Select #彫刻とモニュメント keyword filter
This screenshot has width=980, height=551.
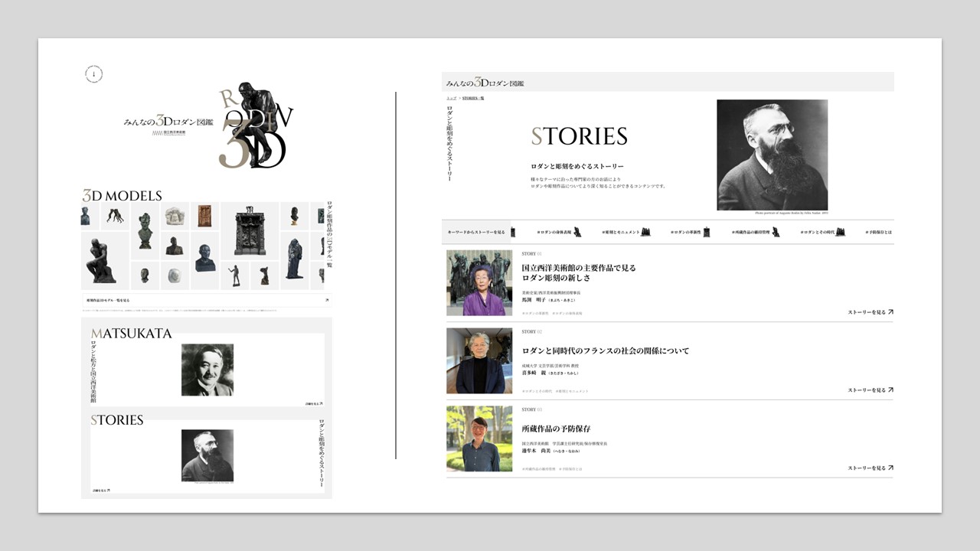[621, 231]
